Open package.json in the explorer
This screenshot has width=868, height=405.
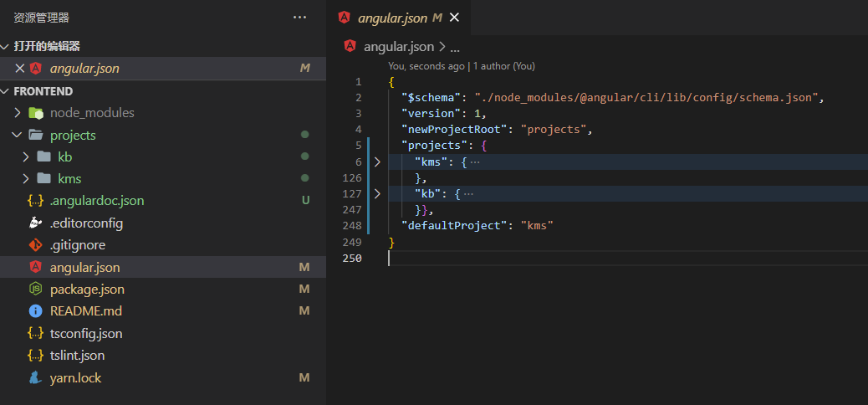tap(87, 290)
